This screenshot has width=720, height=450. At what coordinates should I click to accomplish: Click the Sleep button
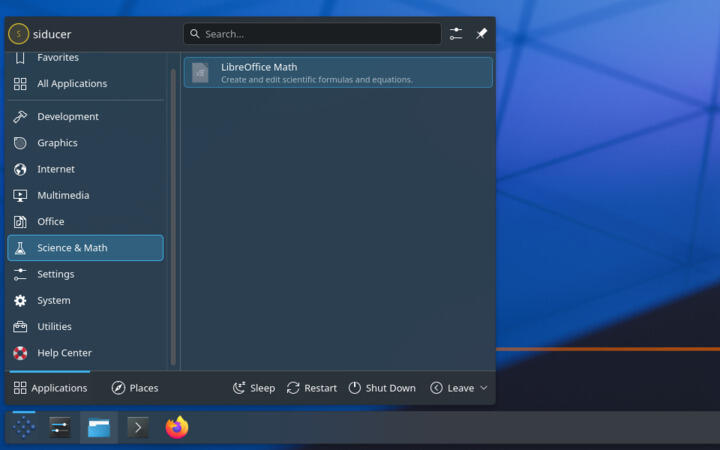(254, 388)
